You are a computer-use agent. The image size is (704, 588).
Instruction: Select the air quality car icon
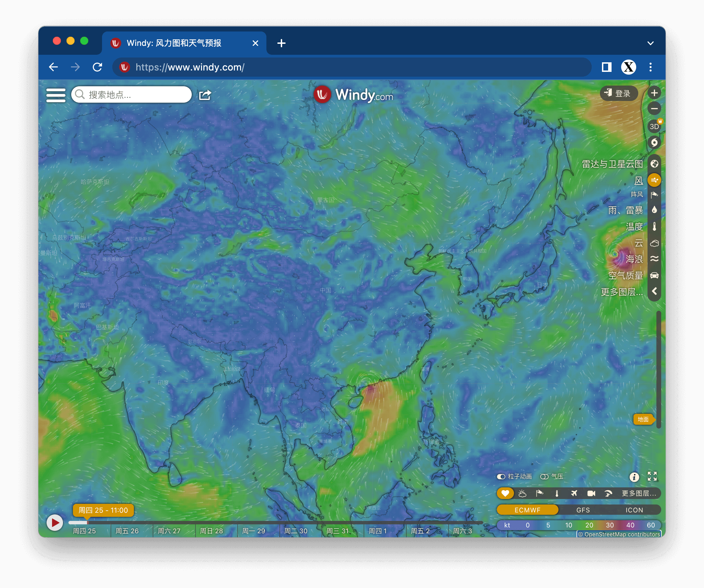coord(654,275)
